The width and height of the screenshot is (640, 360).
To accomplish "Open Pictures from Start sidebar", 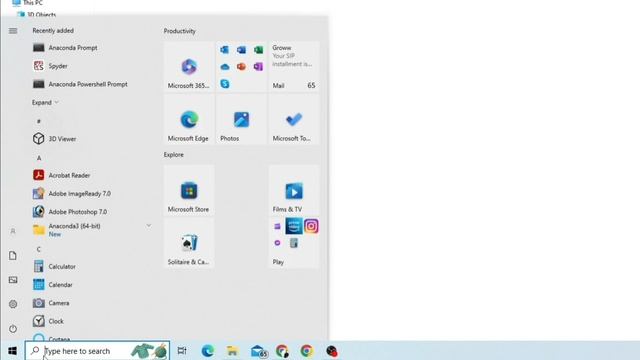I will click(x=13, y=280).
